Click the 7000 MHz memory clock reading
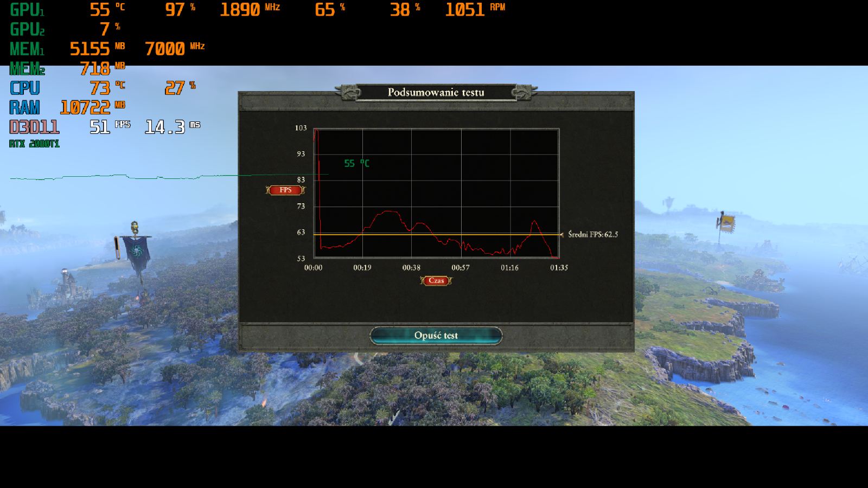868x488 pixels. [x=175, y=49]
